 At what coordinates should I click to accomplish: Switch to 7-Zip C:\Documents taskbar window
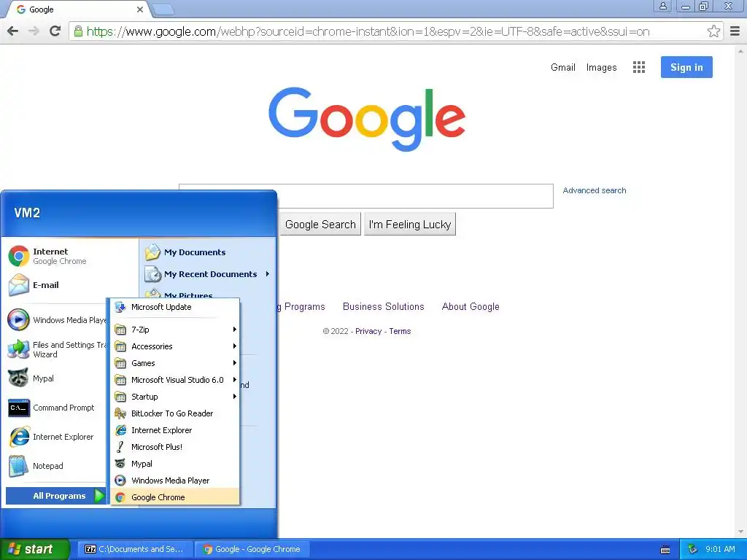(135, 549)
